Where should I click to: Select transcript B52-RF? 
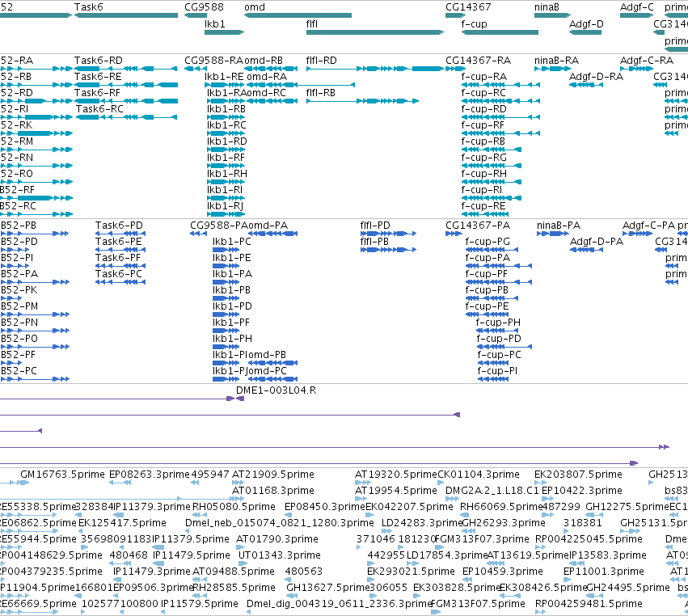17,189
